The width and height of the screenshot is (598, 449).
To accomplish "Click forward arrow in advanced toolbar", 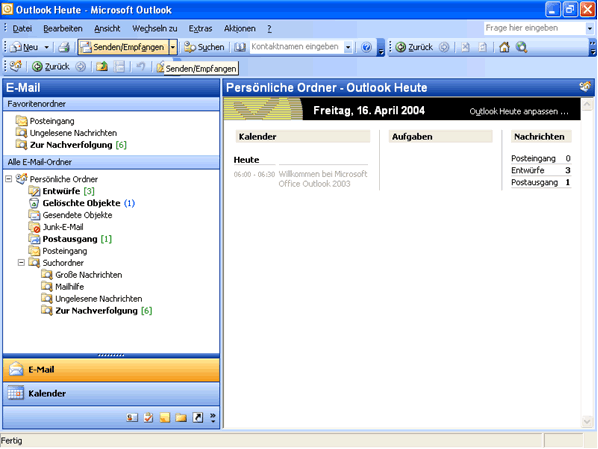I will [80, 67].
